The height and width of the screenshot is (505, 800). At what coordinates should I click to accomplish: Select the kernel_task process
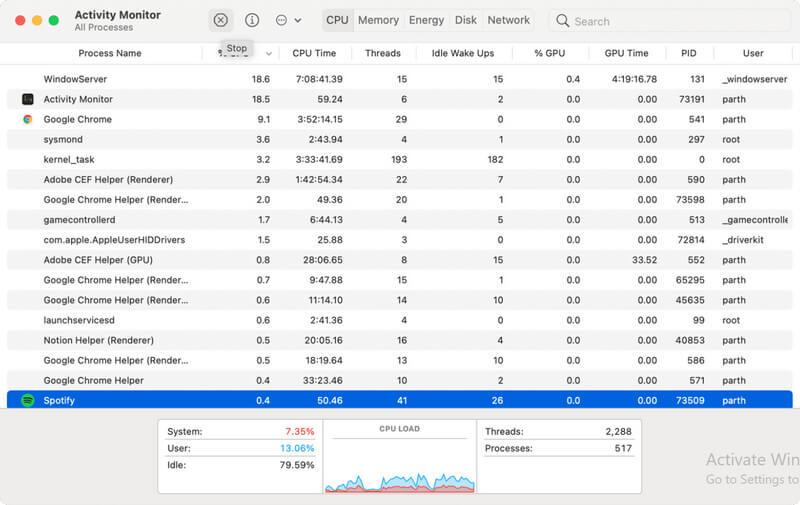(x=399, y=160)
